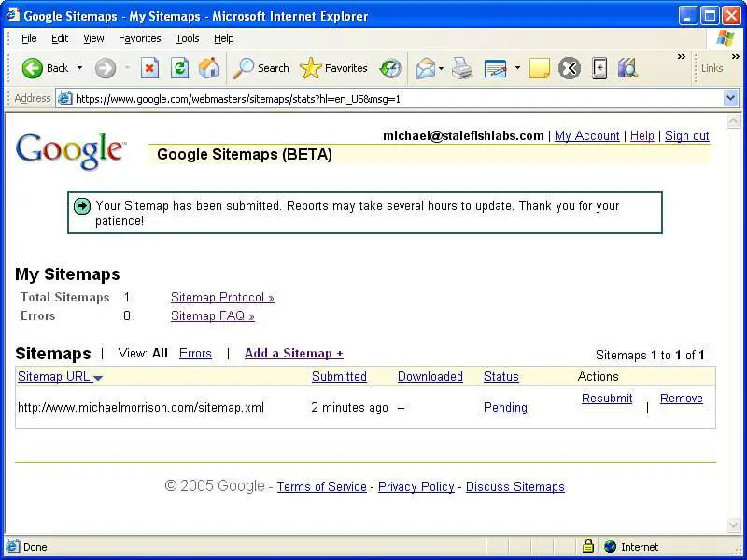Show browsing History with the clock icon
Screen dimensions: 747x560
point(390,68)
